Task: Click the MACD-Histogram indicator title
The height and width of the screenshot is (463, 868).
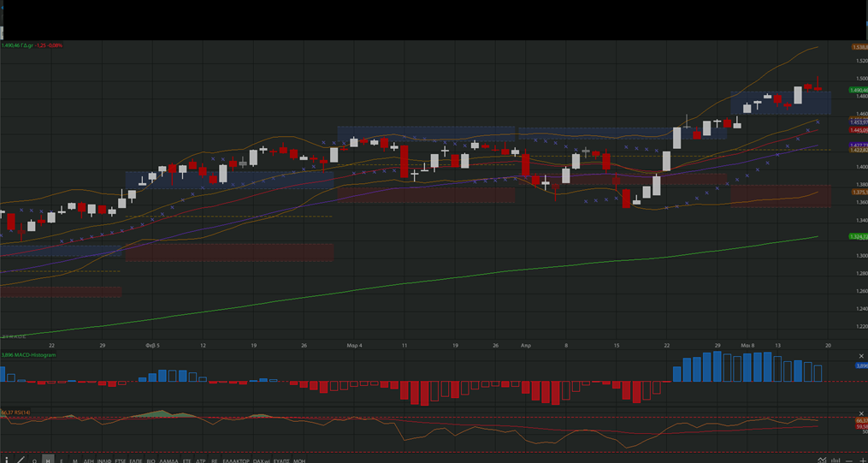Action: point(29,354)
